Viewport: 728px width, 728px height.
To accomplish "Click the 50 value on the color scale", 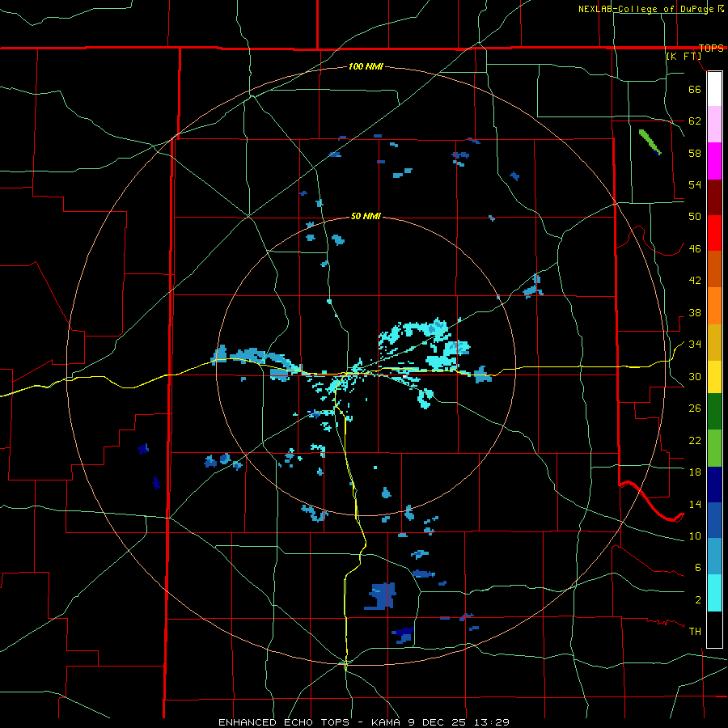I will click(x=695, y=217).
